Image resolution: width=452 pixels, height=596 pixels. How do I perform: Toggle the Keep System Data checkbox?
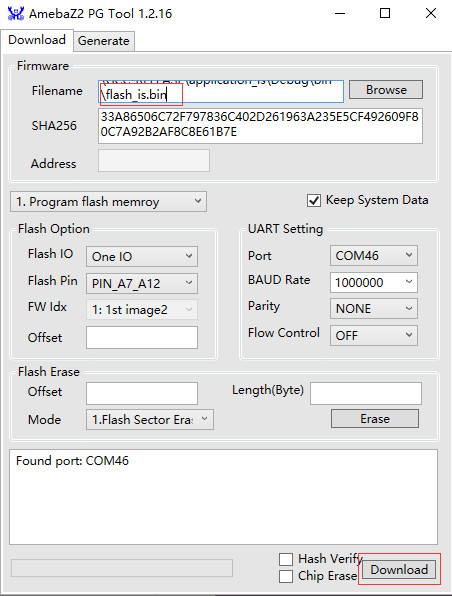[x=314, y=200]
